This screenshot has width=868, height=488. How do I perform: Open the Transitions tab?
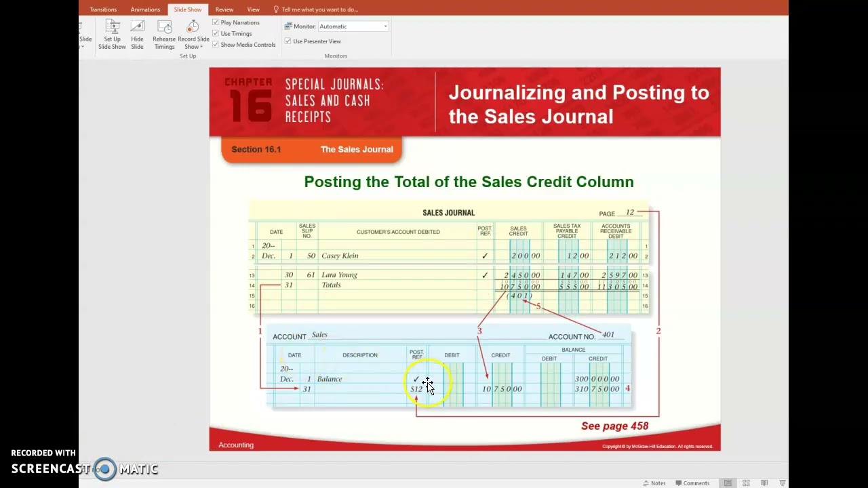(x=103, y=9)
